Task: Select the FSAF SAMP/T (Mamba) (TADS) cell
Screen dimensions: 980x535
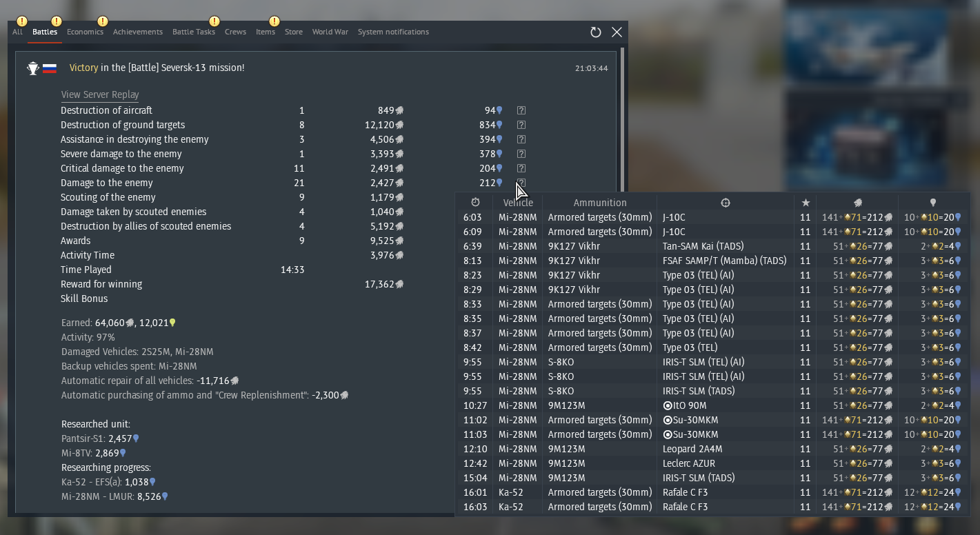Action: 725,261
